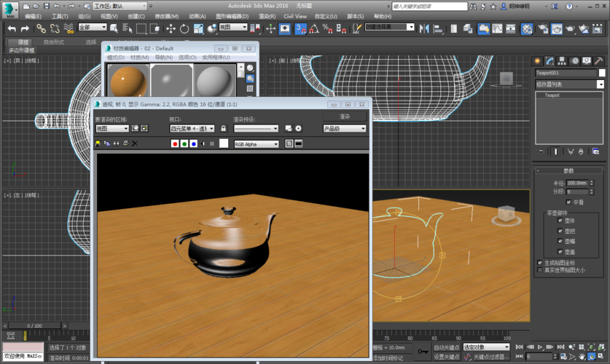Viewport: 610px width, 364px height.
Task: Click the save image icon in render window
Action: tap(98, 144)
